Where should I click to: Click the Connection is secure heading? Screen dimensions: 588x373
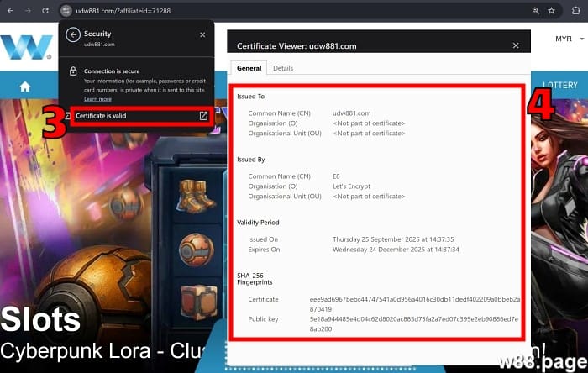[112, 71]
